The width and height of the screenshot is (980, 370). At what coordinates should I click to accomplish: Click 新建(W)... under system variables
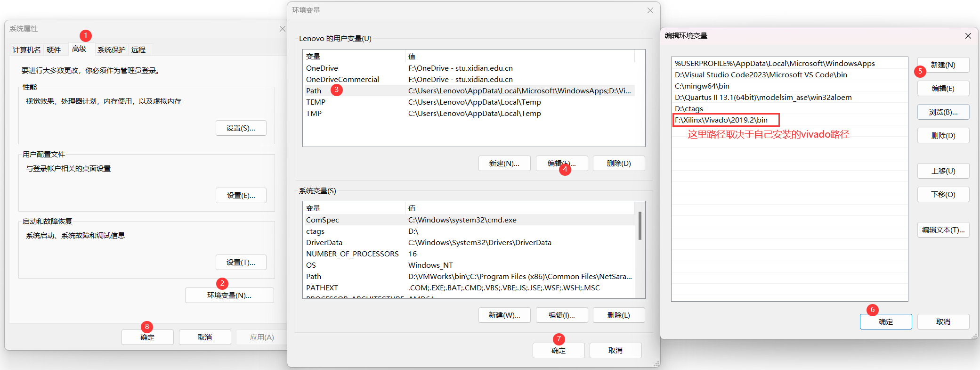coord(504,315)
